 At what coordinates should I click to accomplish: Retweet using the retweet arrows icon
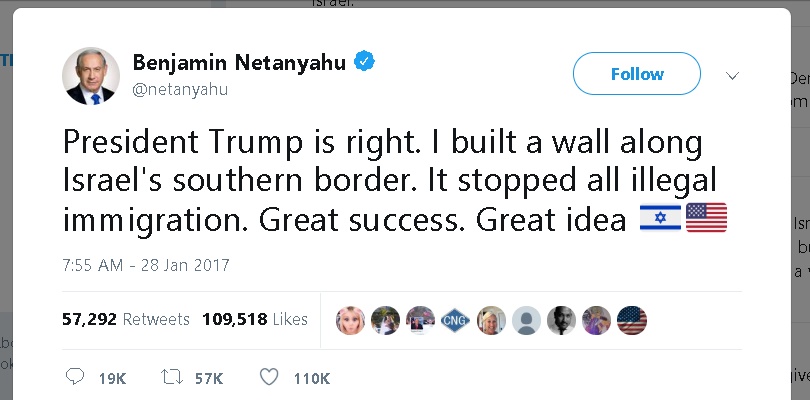coord(170,378)
